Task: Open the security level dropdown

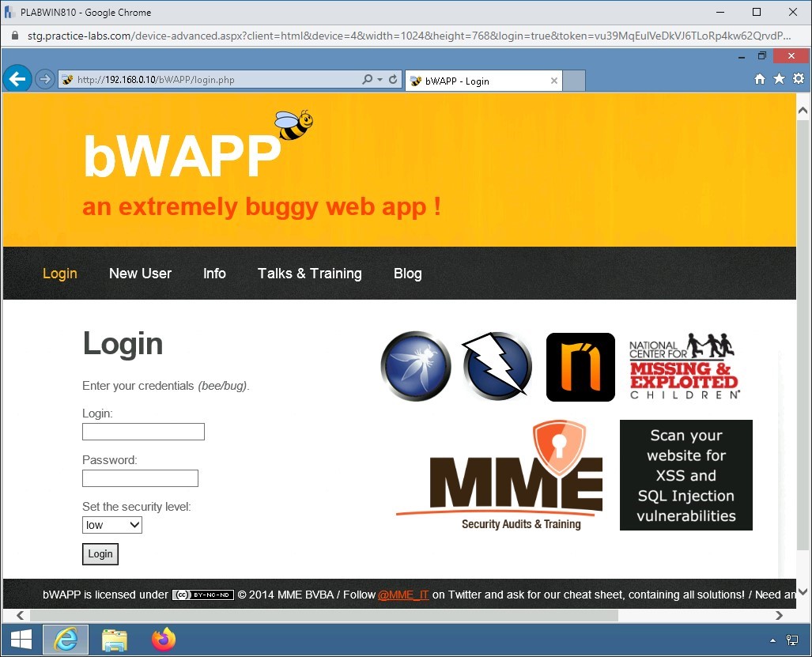Action: (x=111, y=524)
